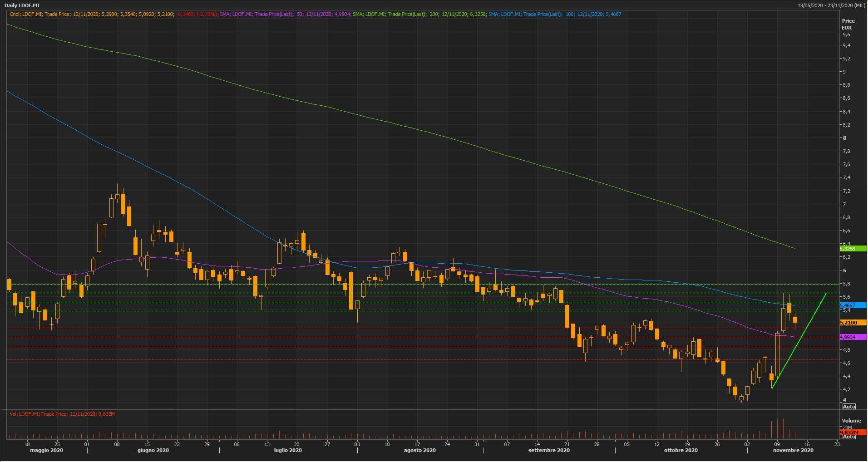The height and width of the screenshot is (462, 868).
Task: Click the green 6,3258 SMA 200 price tag
Action: 853,249
